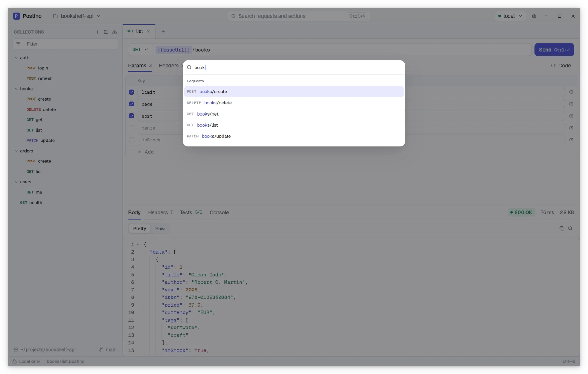This screenshot has width=588, height=374.
Task: Click the collections Filter field
Action: (65, 44)
